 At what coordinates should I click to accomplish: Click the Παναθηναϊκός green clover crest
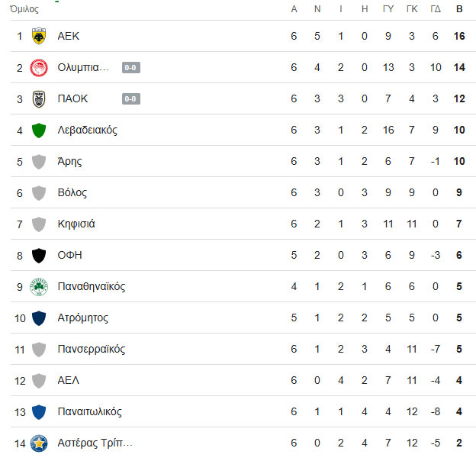(x=39, y=286)
